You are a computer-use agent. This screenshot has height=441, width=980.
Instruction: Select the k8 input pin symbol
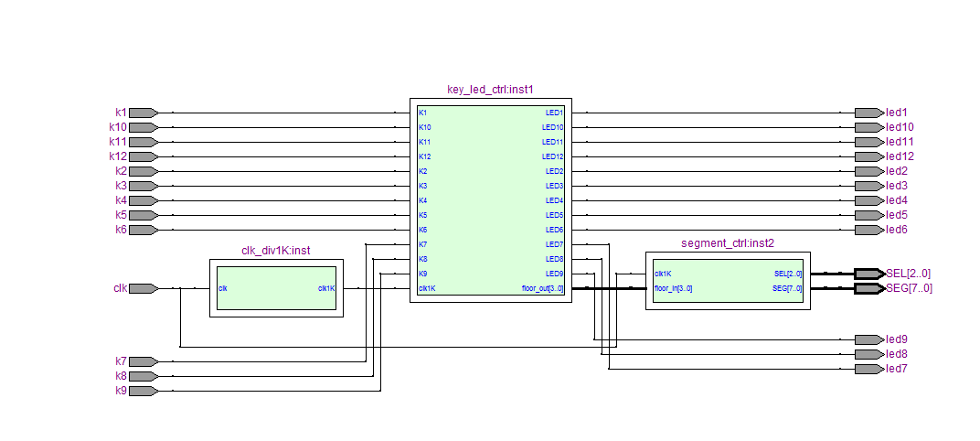click(144, 376)
